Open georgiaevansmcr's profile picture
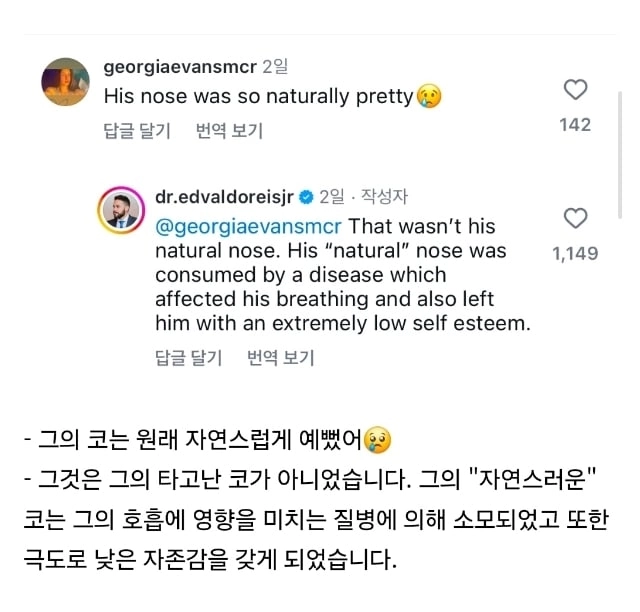Image resolution: width=640 pixels, height=612 pixels. point(66,82)
